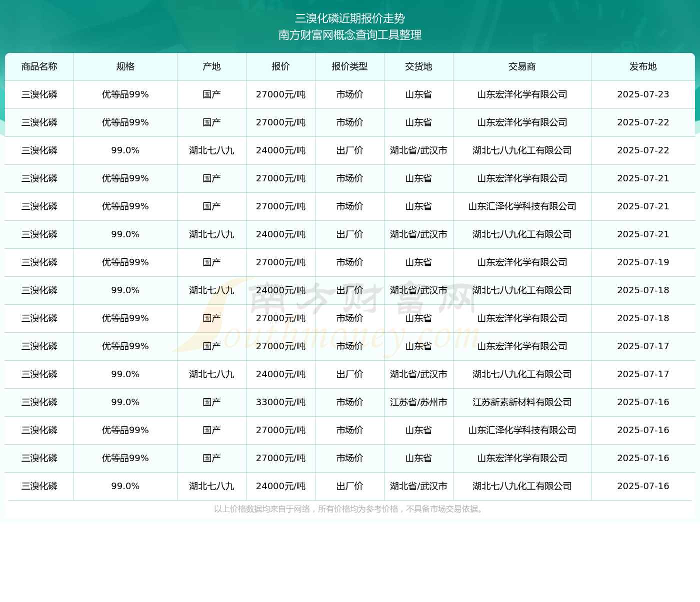700x602 pixels.
Task: Click 湖北七八九化工有限公司 in the 2025-07-21 row
Action: pos(522,234)
